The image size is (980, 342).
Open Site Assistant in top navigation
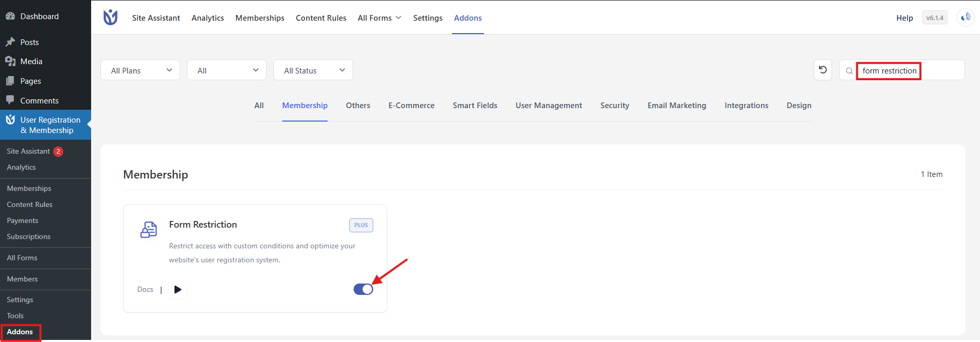[x=156, y=18]
